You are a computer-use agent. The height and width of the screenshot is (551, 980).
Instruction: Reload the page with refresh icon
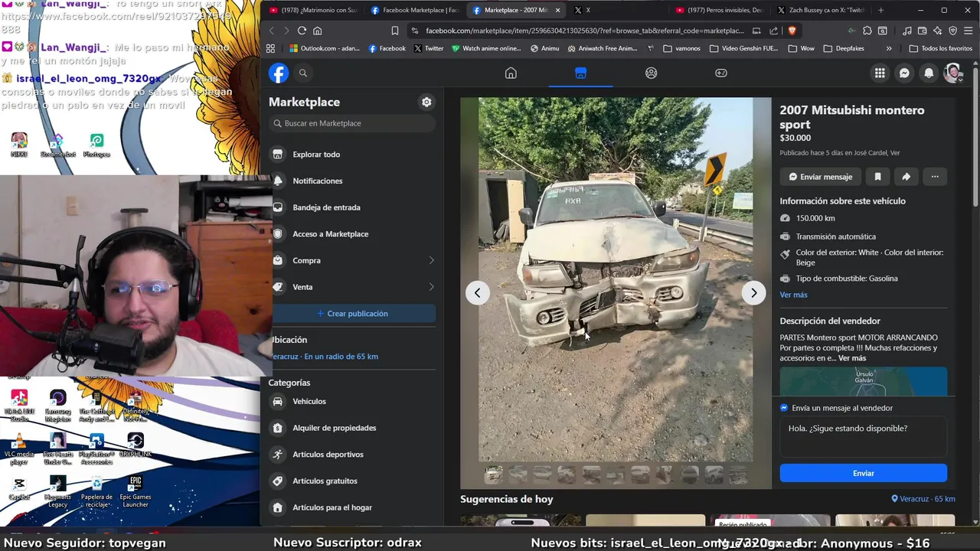(302, 31)
